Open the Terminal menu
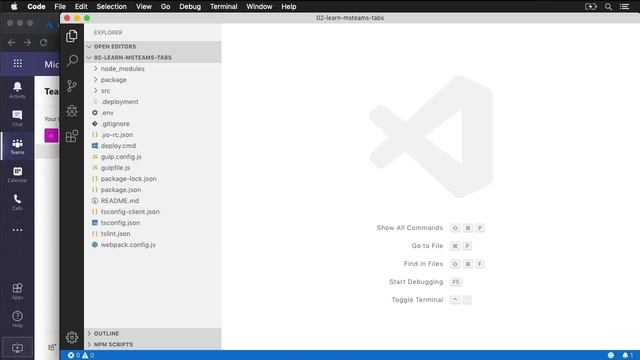The width and height of the screenshot is (640, 360). 224,7
